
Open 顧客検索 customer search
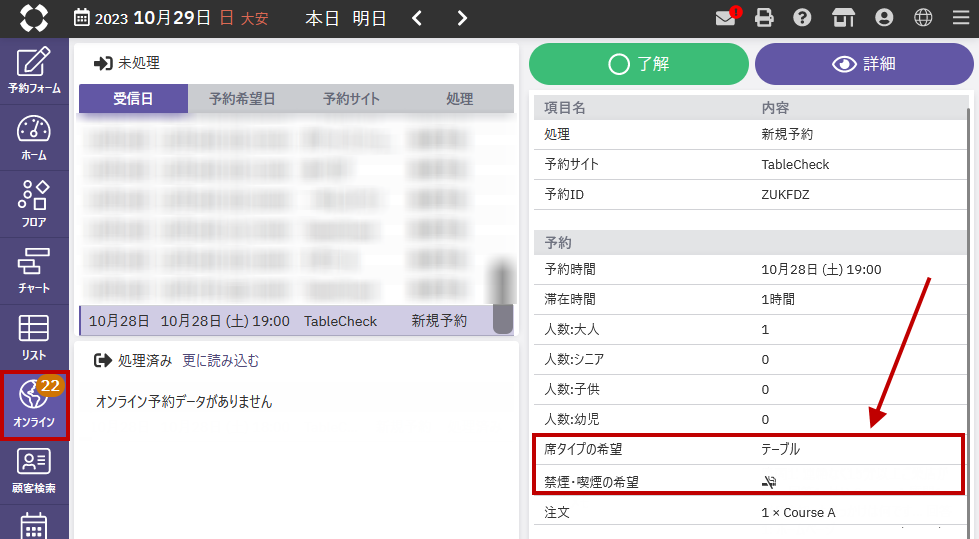click(34, 471)
